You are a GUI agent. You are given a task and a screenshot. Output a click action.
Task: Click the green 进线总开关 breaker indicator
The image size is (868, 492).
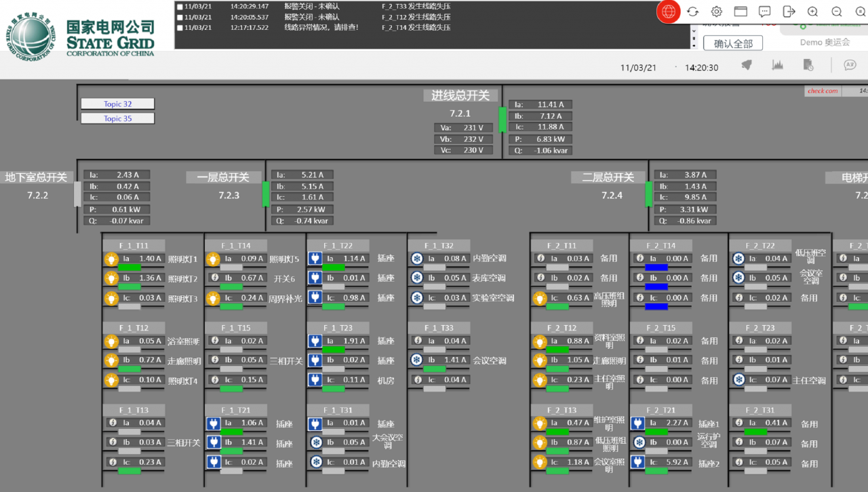pyautogui.click(x=502, y=119)
